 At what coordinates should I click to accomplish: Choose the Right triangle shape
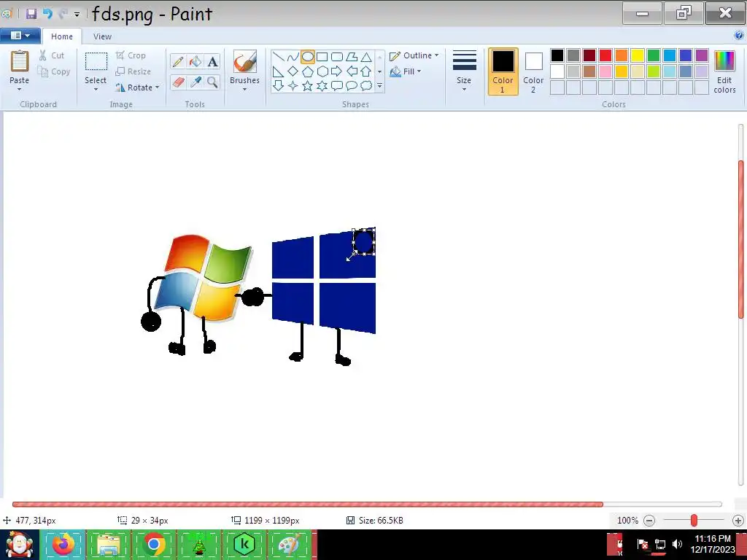pyautogui.click(x=278, y=71)
